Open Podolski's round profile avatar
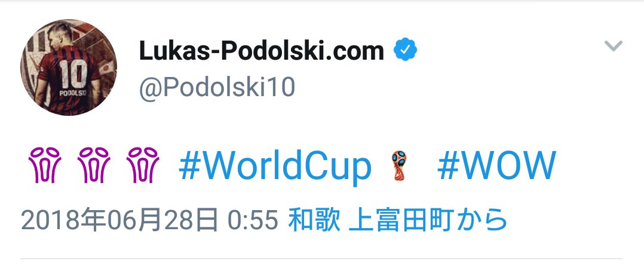 [69, 67]
